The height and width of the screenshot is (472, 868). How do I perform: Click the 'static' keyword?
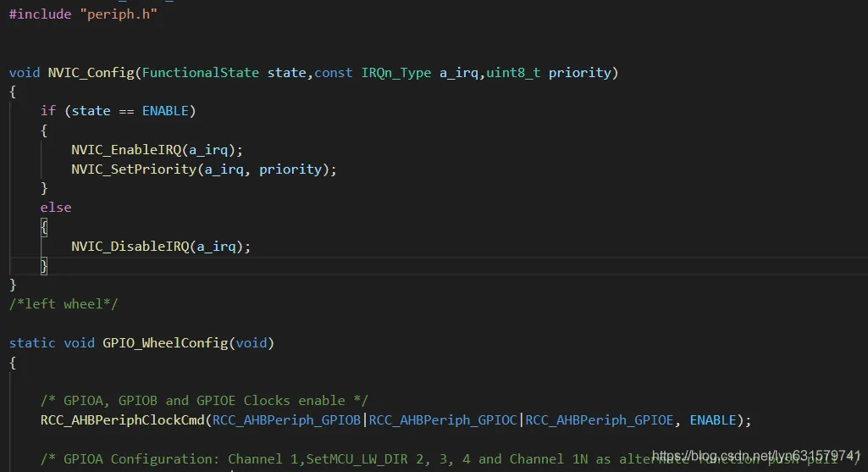coord(32,343)
